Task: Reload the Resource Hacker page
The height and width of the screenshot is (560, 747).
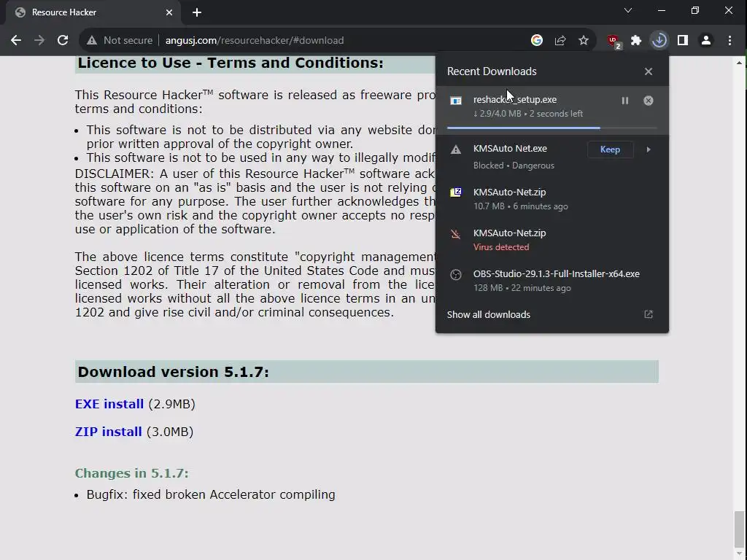Action: [63, 41]
